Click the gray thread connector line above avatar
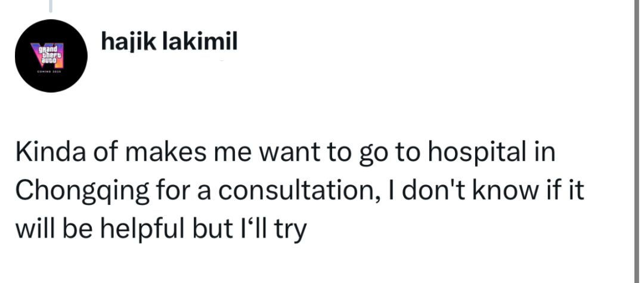Image resolution: width=644 pixels, height=283 pixels. click(51, 6)
